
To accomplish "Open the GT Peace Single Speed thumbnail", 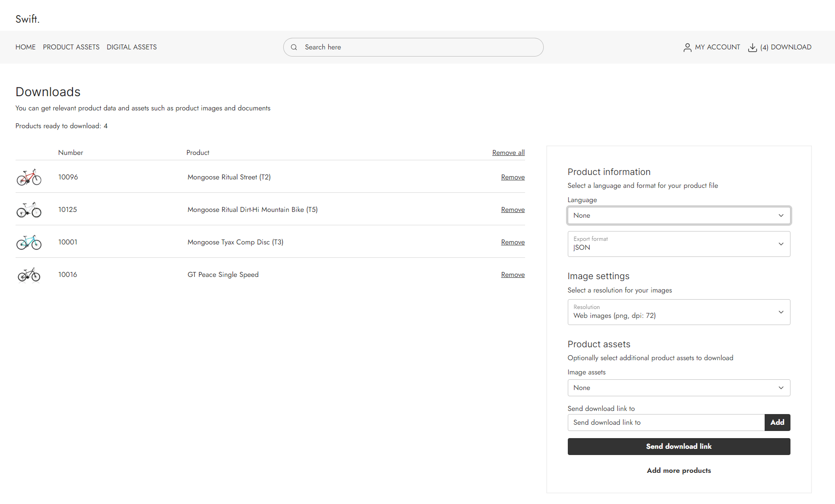I will (x=29, y=275).
